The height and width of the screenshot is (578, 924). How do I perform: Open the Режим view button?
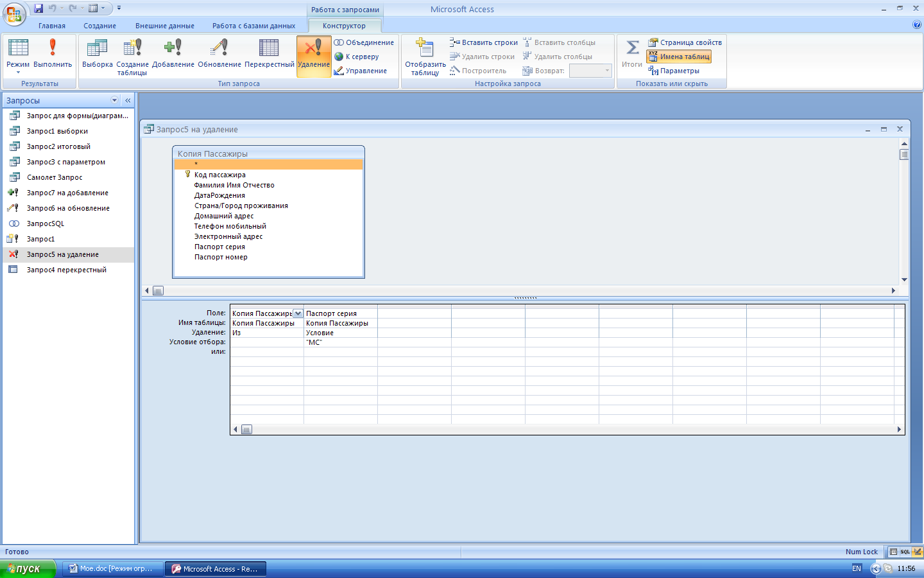coord(18,56)
